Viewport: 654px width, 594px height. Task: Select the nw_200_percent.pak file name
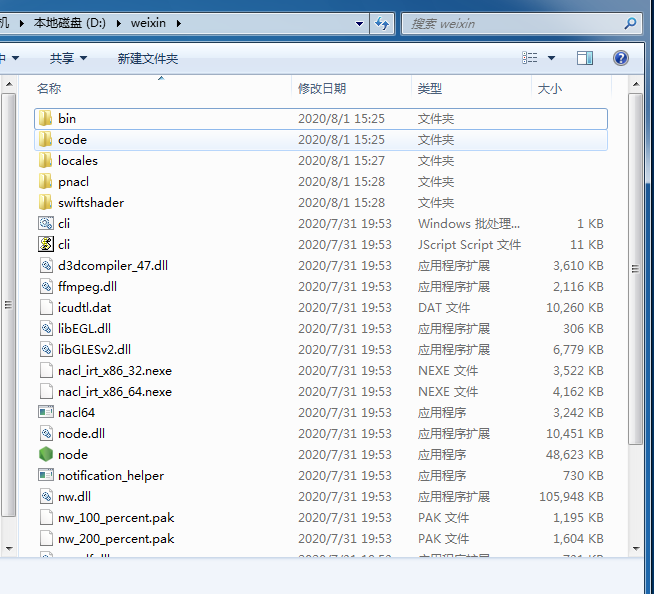[116, 539]
